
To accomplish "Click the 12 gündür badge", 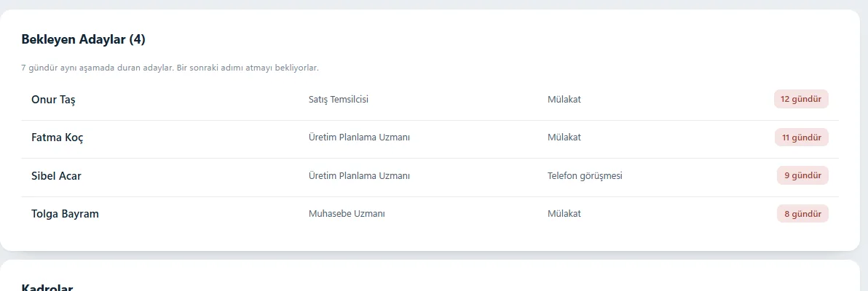I will point(801,99).
